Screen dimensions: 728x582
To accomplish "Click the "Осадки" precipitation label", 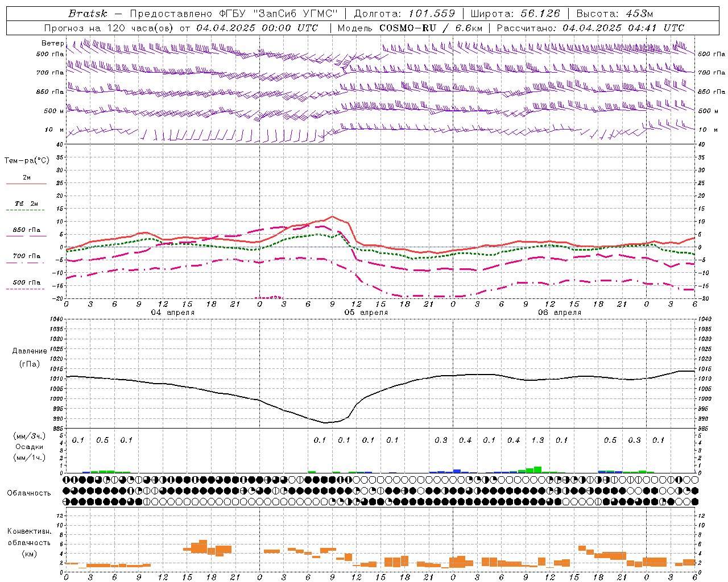I will [30, 447].
